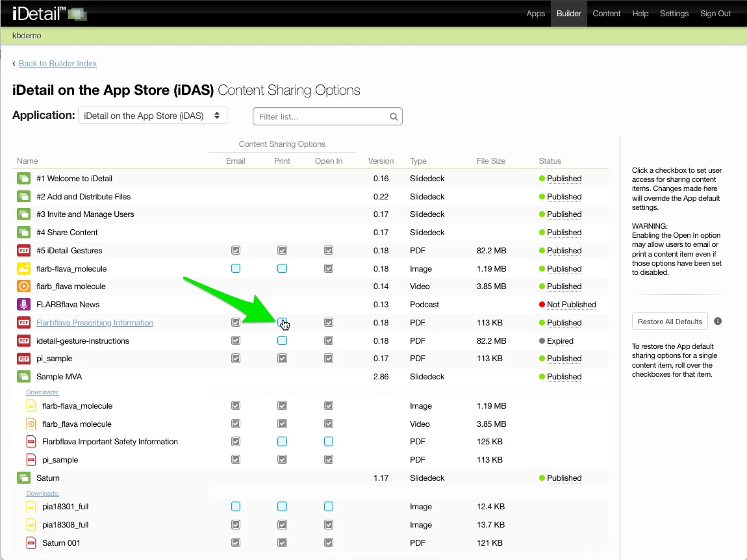This screenshot has height=560, width=747.
Task: Open the Application dropdown selector
Action: [153, 116]
